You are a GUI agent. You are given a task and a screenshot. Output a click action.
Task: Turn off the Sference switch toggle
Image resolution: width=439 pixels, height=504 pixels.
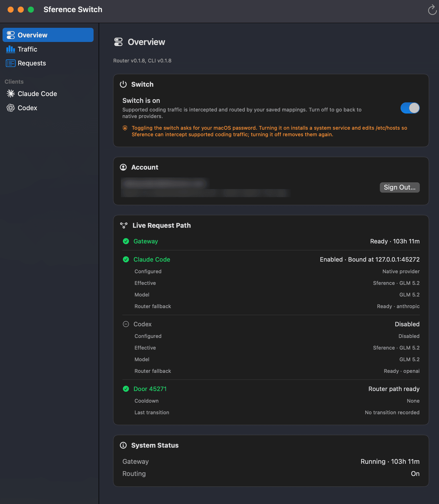pos(410,108)
